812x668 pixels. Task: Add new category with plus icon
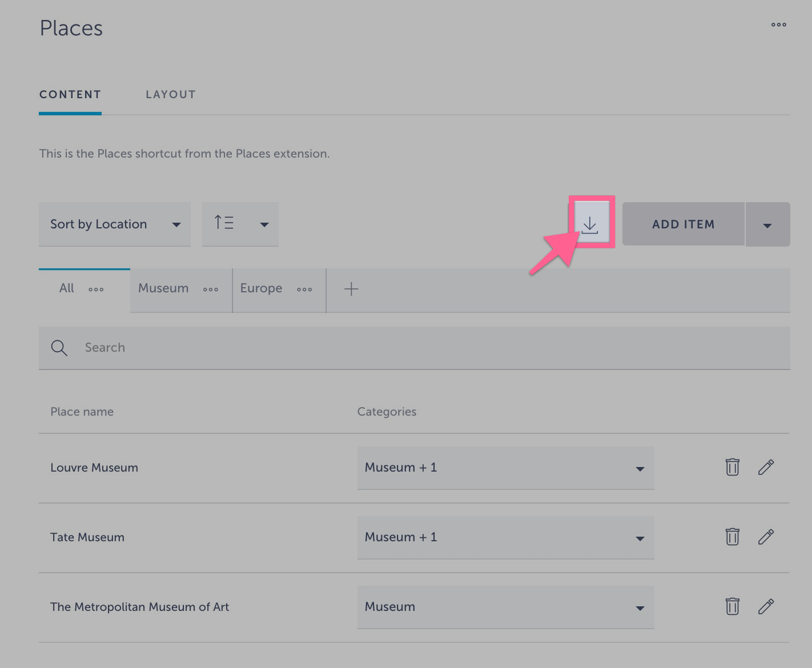(x=351, y=289)
